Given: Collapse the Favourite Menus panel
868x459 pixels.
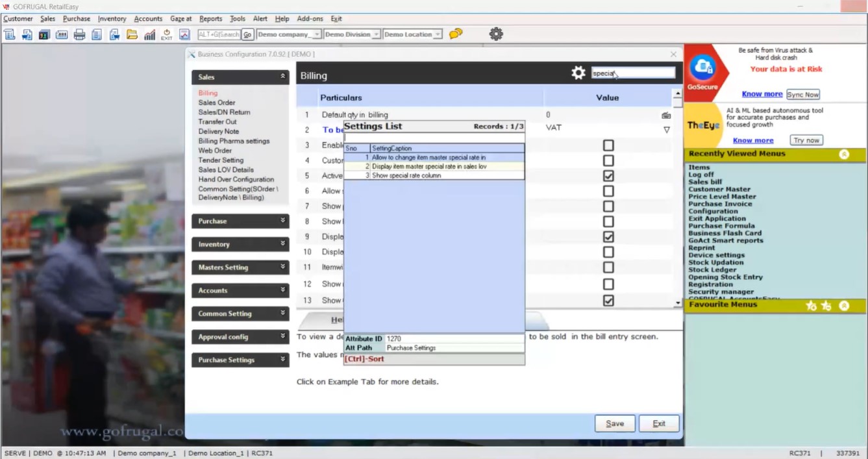Looking at the screenshot, I should tap(844, 305).
